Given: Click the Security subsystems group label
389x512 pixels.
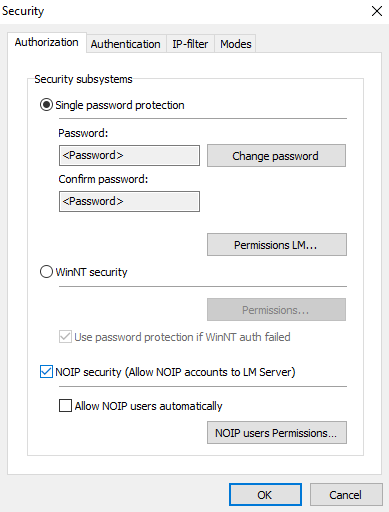Looking at the screenshot, I should [x=83, y=79].
